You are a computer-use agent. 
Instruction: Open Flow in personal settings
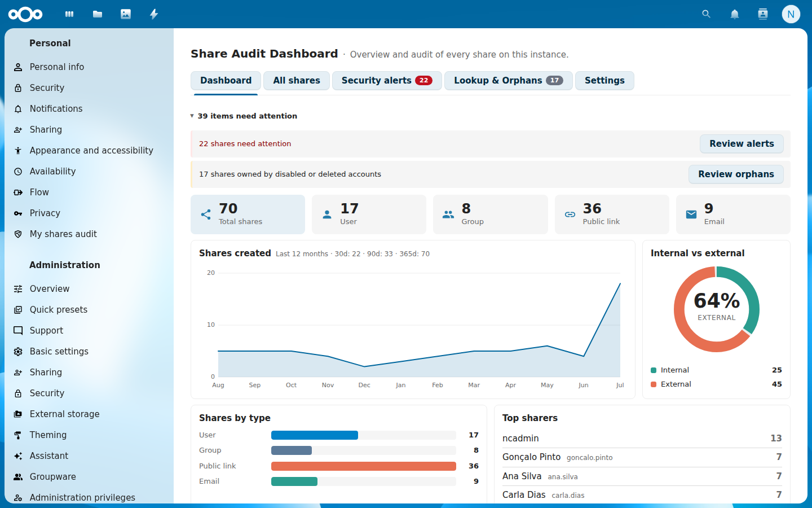tap(89, 192)
